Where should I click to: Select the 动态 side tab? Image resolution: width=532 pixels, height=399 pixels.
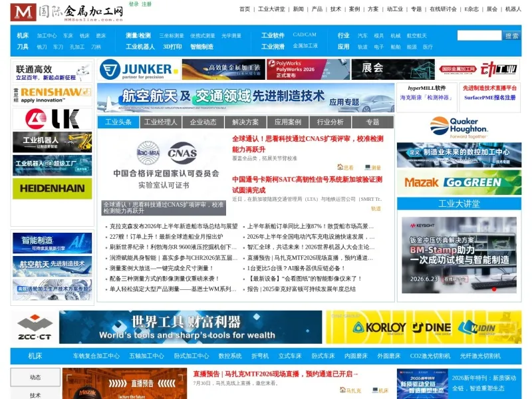click(x=35, y=377)
